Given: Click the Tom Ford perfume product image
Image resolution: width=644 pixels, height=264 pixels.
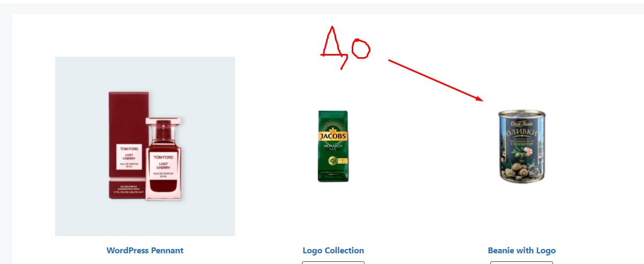Looking at the screenshot, I should [145, 146].
